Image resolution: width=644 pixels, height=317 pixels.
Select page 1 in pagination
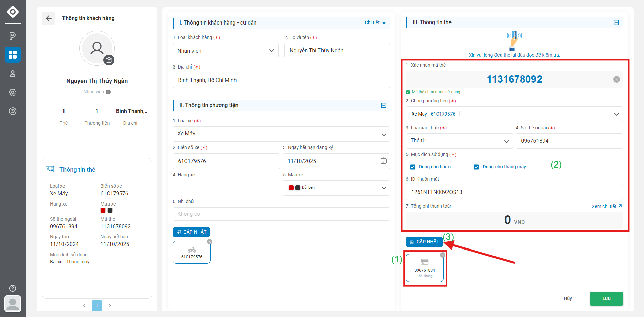point(97,305)
